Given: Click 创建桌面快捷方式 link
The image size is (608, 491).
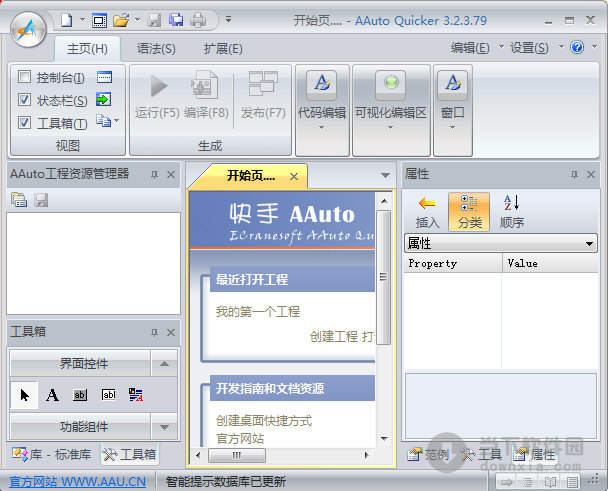Looking at the screenshot, I should (x=264, y=420).
